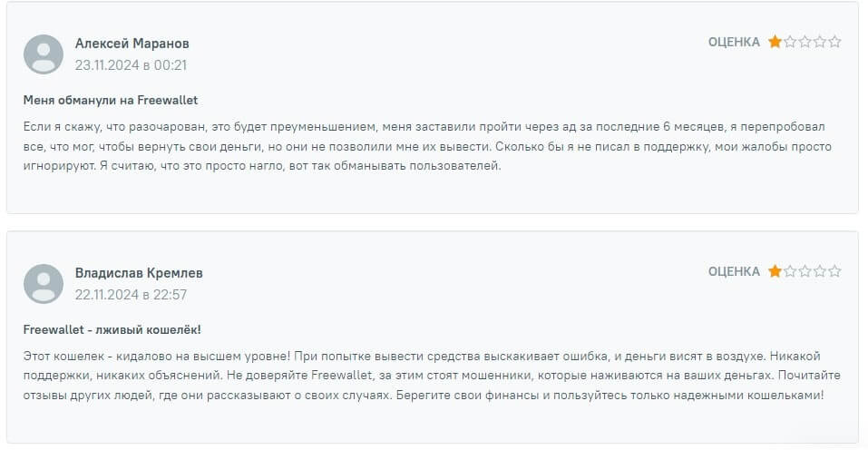This screenshot has height=450, width=868.
Task: Click the review date 22.11.2024 в 22:57
Action: tap(131, 295)
